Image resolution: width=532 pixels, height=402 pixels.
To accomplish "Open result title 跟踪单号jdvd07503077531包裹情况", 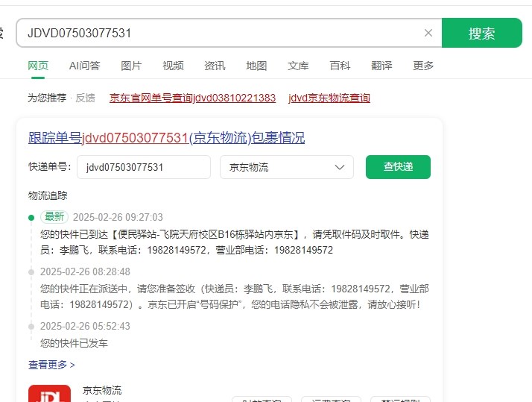I will (166, 138).
